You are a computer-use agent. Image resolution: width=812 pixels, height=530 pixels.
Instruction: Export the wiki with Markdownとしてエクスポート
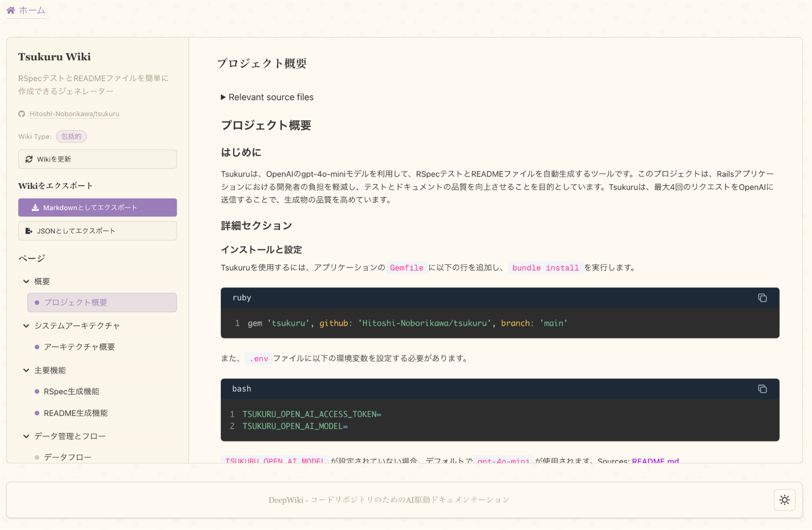[x=97, y=208]
